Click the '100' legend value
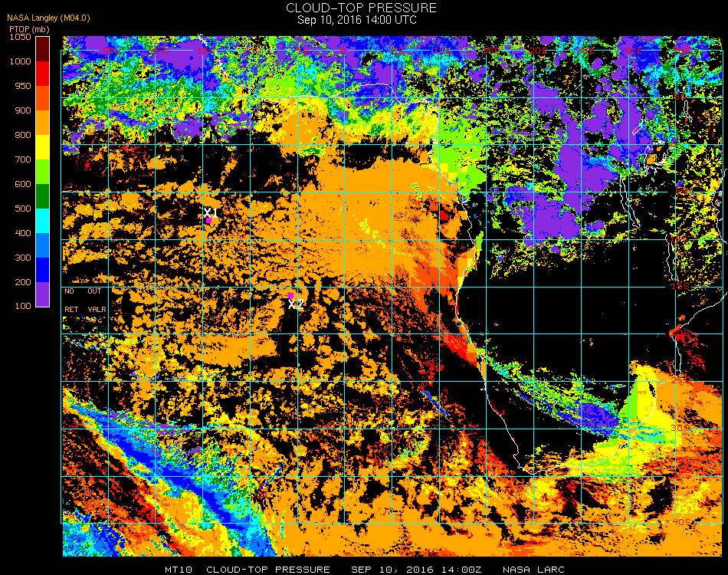Viewport: 728px width, 575px height. click(23, 306)
